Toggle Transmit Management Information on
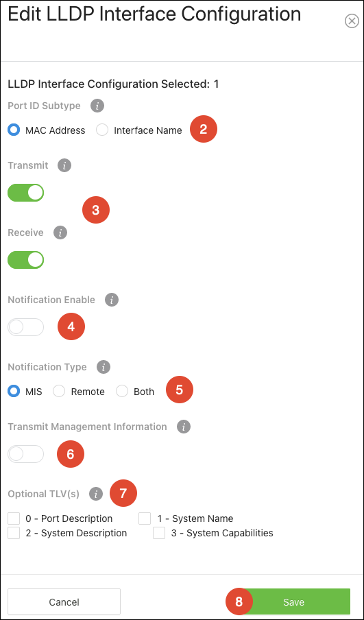Viewport: 364px width, 620px height. pyautogui.click(x=25, y=454)
